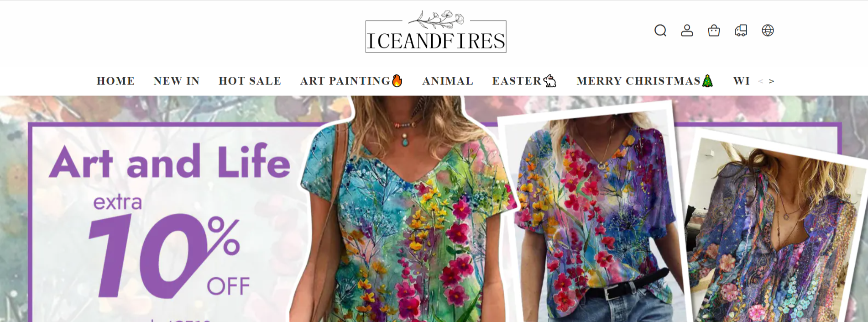Image resolution: width=868 pixels, height=322 pixels.
Task: Move the menu back with left arrow
Action: pos(760,81)
